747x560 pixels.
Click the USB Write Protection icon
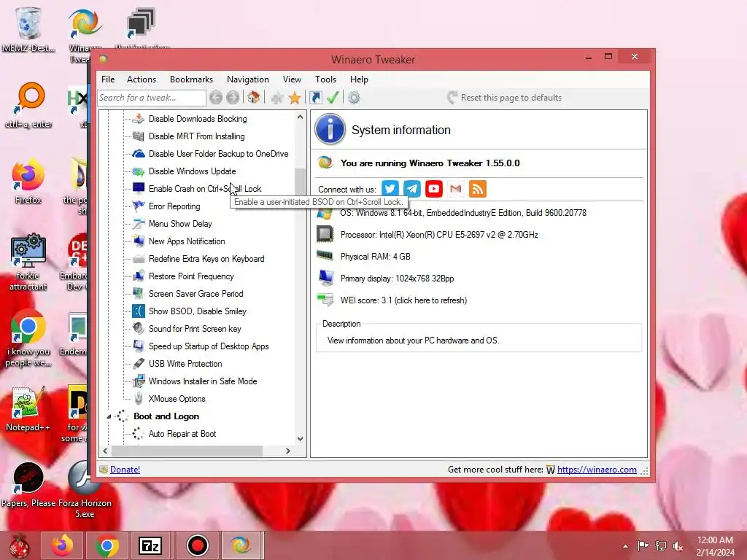pos(138,363)
